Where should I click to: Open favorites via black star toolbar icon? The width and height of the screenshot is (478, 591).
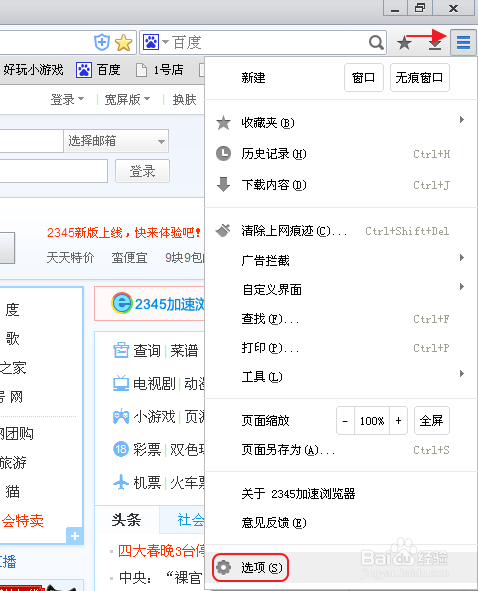pyautogui.click(x=404, y=43)
